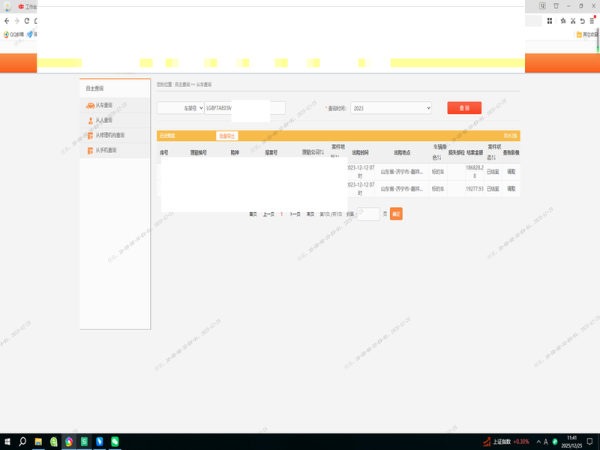Open the 从车查询 sidebar item

coord(101,105)
